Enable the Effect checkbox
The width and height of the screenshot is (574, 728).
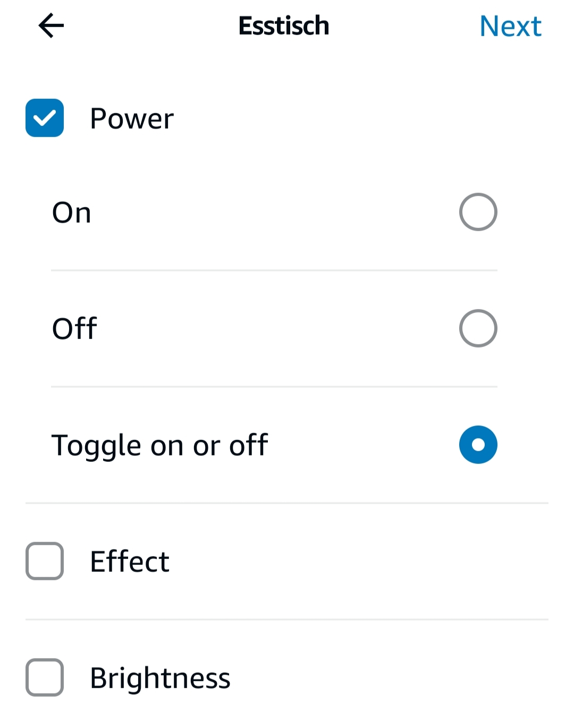click(x=45, y=561)
